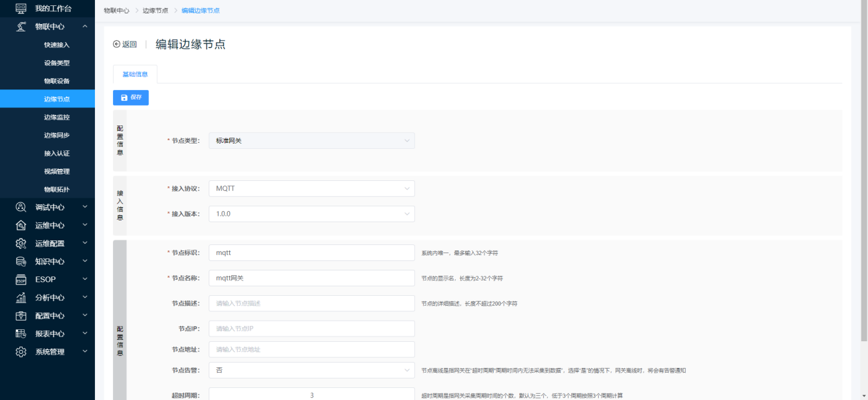
Task: Click the 保存 button
Action: (131, 97)
